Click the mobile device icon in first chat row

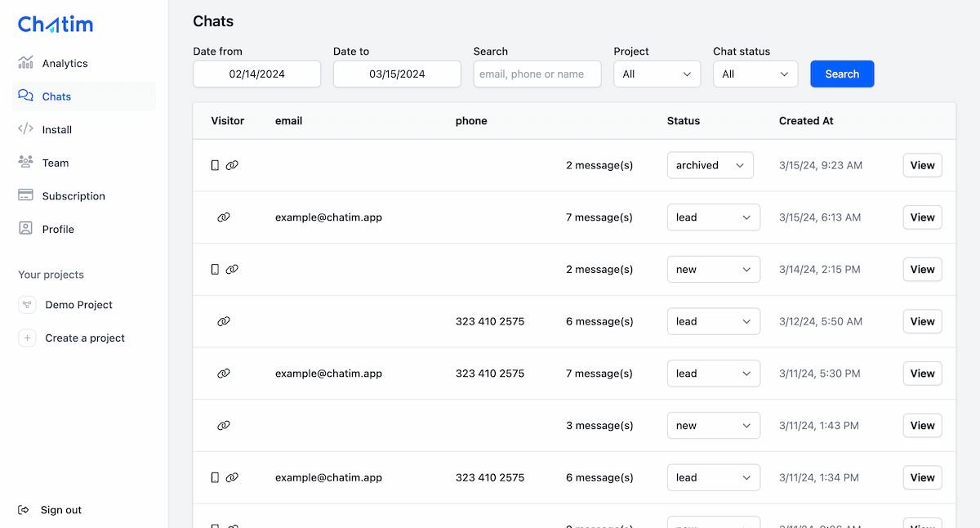click(215, 164)
